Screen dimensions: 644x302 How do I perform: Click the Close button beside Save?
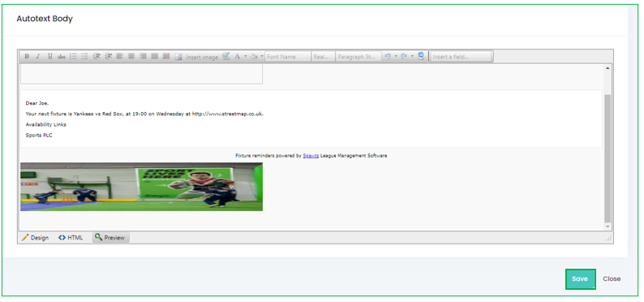(x=612, y=279)
